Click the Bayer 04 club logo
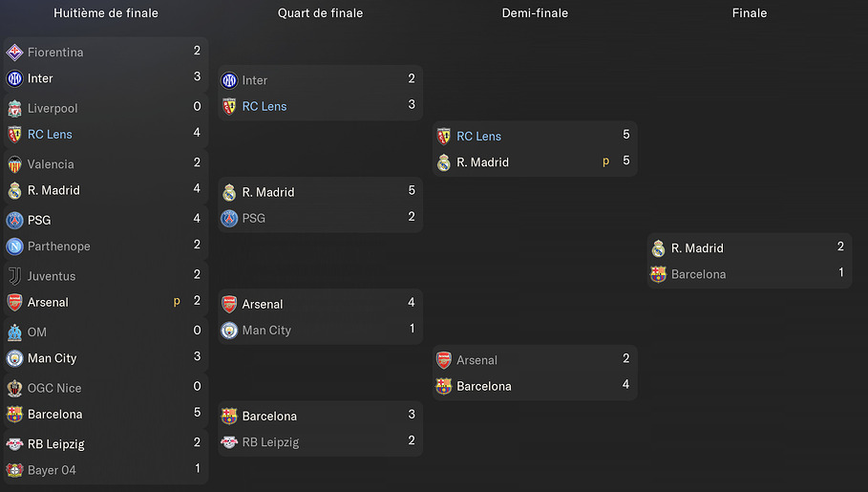Viewport: 868px width, 492px height. [14, 470]
